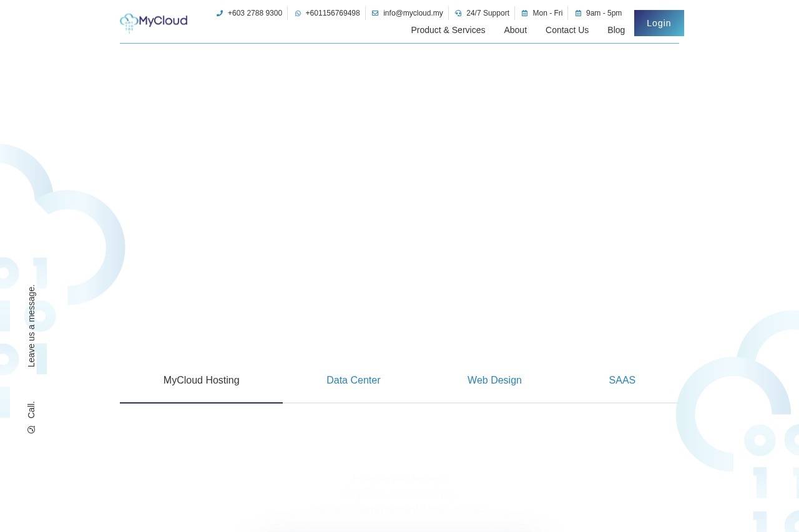Click the headset icon for 24/7 Support
This screenshot has height=532, width=799.
pos(458,13)
